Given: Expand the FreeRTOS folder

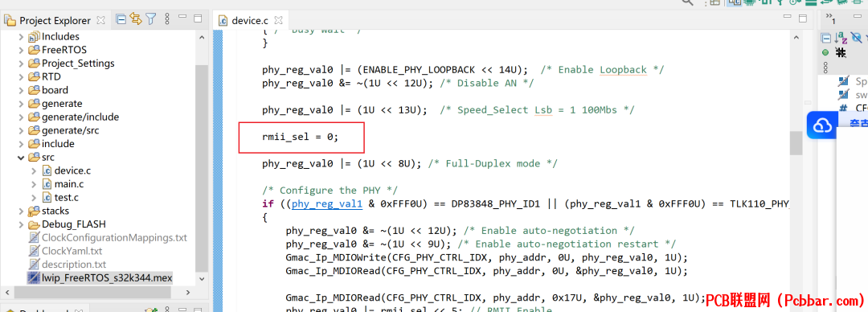Looking at the screenshot, I should pyautogui.click(x=22, y=50).
